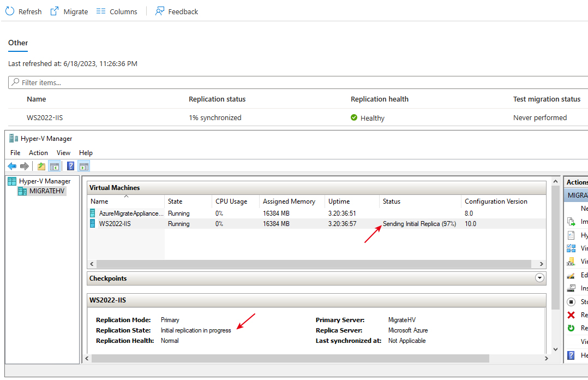Click the Import Virtual Machine action icon
588x380 pixels.
tap(571, 222)
